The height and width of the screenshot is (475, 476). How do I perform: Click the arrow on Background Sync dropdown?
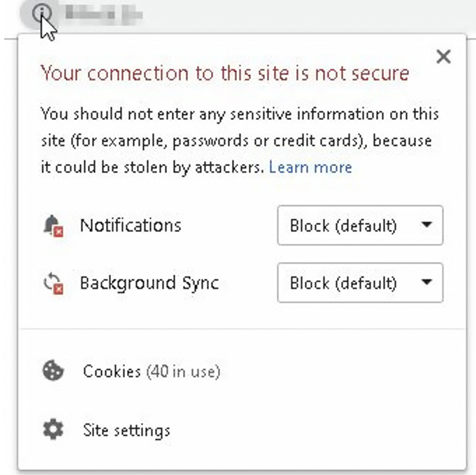point(427,282)
